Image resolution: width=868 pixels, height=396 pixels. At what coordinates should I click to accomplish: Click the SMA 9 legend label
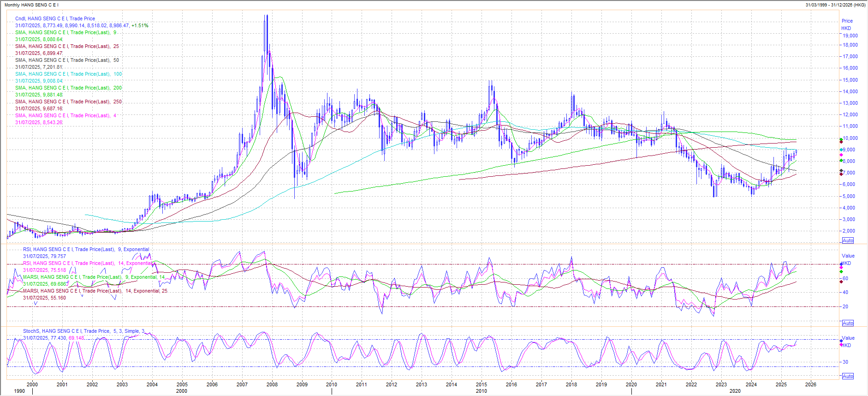coord(65,33)
